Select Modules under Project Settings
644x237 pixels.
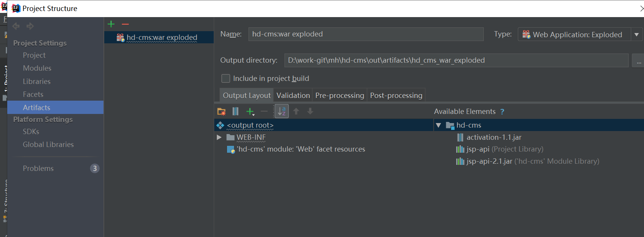[x=37, y=68]
